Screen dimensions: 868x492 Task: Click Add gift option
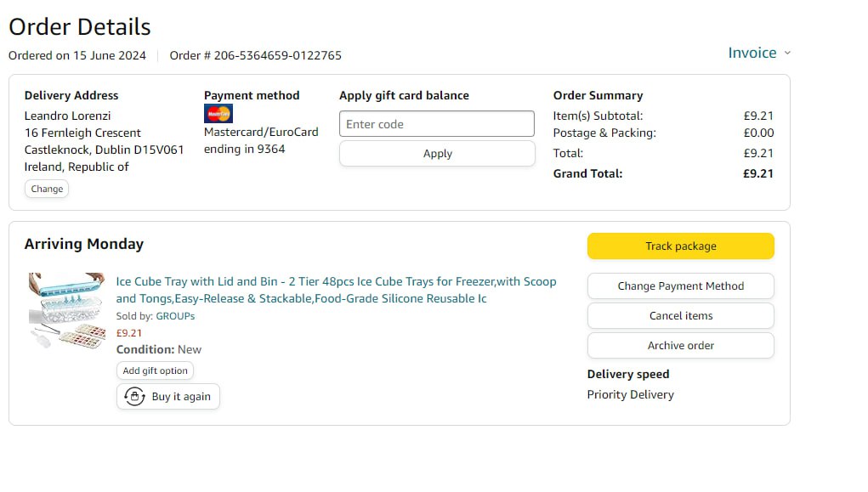pos(156,370)
